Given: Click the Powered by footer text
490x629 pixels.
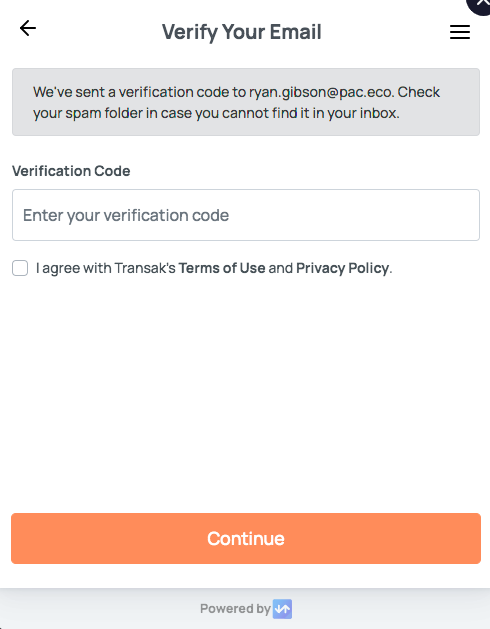Looking at the screenshot, I should (235, 609).
